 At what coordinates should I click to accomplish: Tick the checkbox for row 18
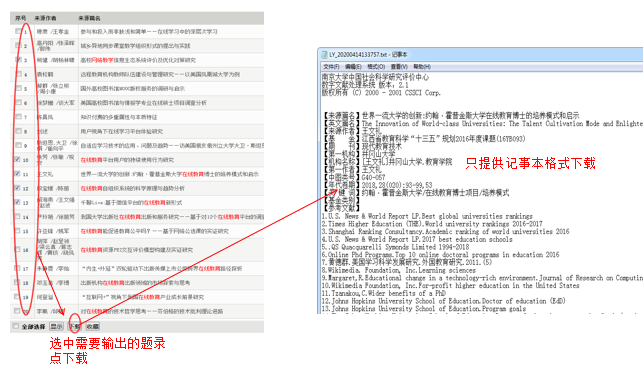point(17,282)
